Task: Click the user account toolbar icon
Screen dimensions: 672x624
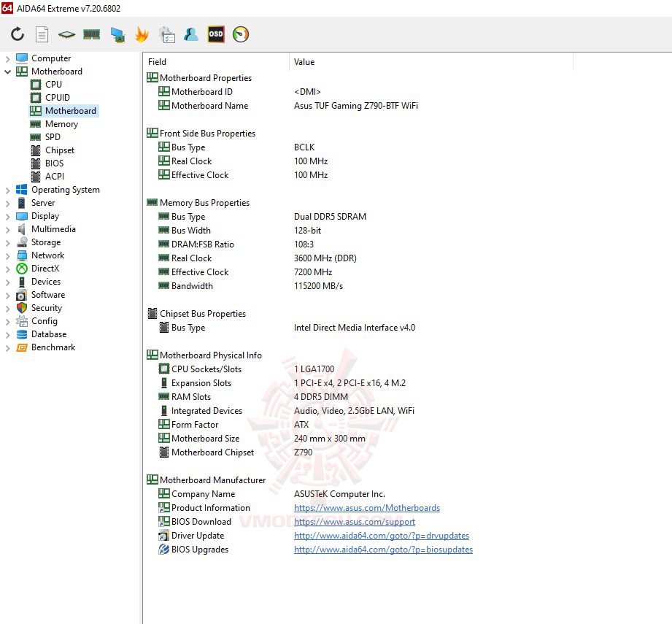Action: coord(191,34)
